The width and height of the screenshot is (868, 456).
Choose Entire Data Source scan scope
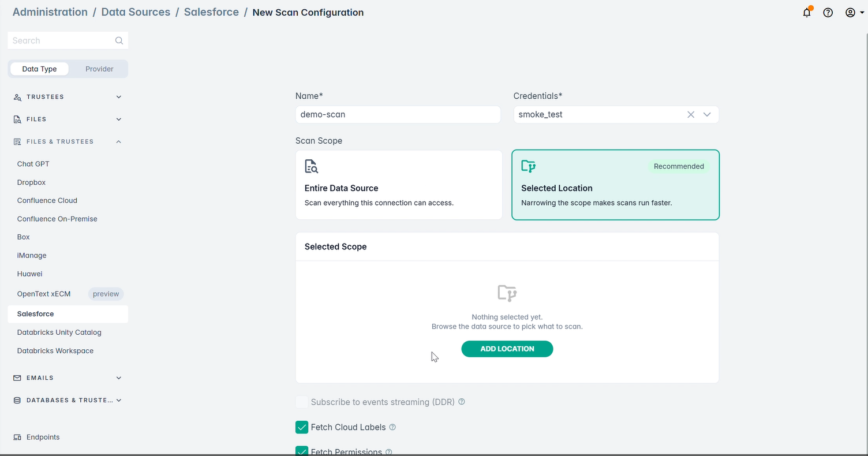(x=399, y=185)
